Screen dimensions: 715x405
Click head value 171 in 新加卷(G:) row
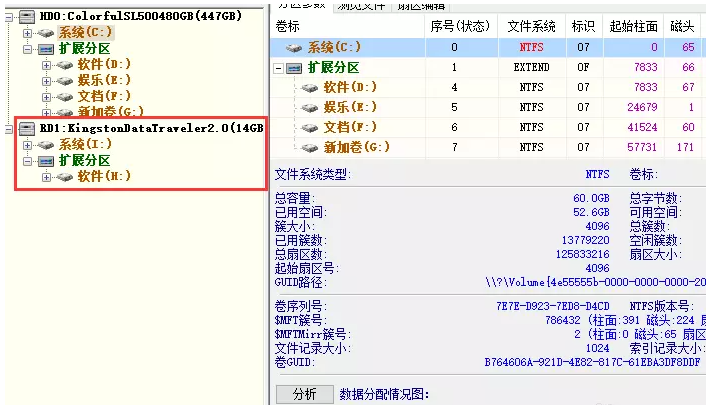(x=685, y=147)
